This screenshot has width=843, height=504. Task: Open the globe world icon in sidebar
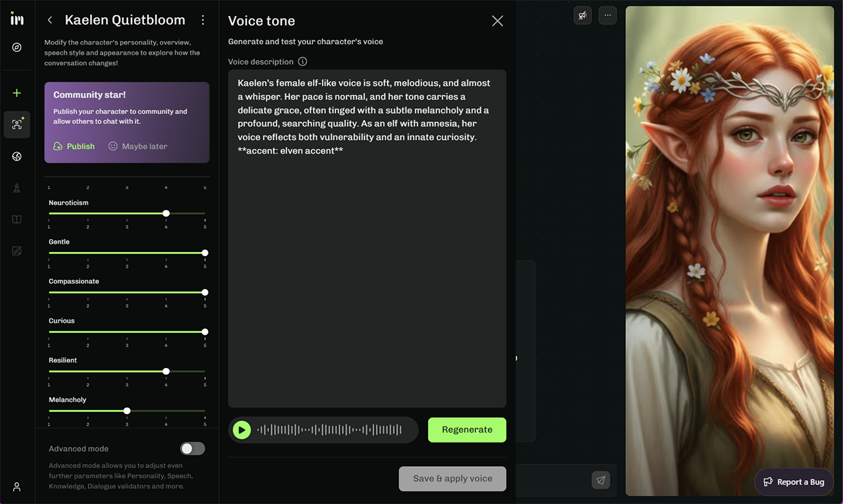[17, 157]
